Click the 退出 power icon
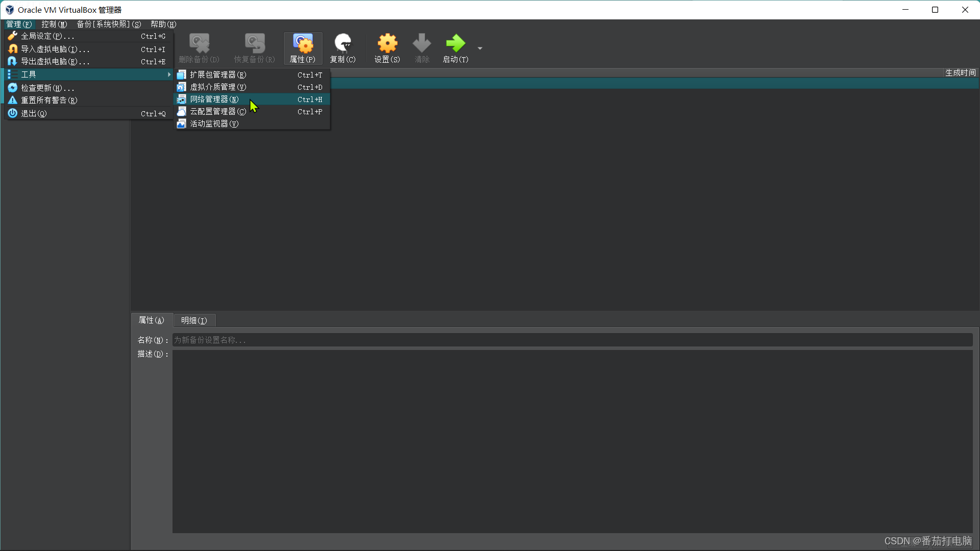 [x=13, y=113]
